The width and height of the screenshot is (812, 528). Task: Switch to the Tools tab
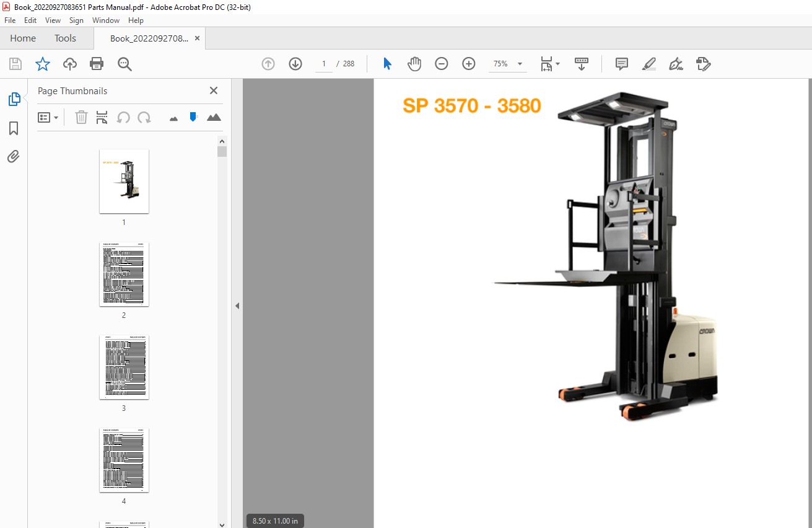click(65, 38)
